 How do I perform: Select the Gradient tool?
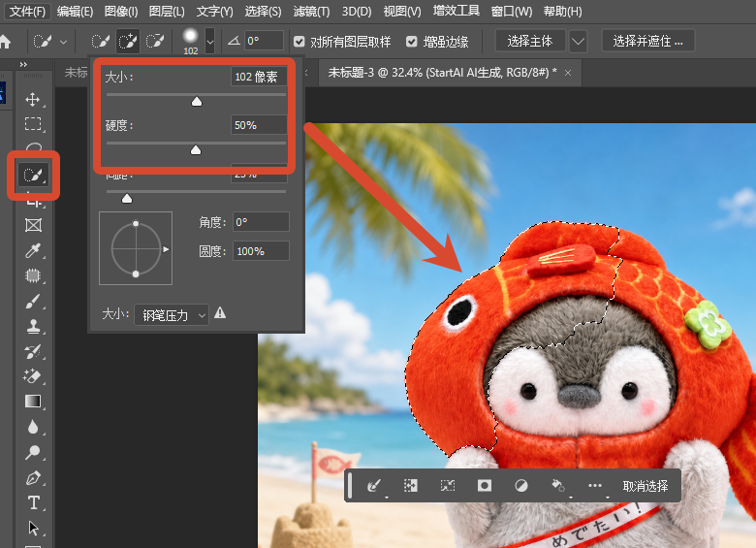coord(33,402)
